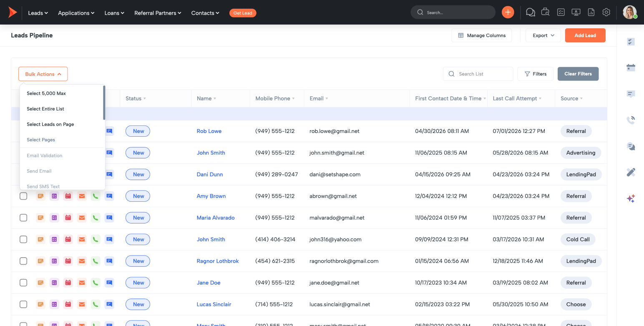The height and width of the screenshot is (326, 644).
Task: Open the task checklist icon in header
Action: coord(561,13)
